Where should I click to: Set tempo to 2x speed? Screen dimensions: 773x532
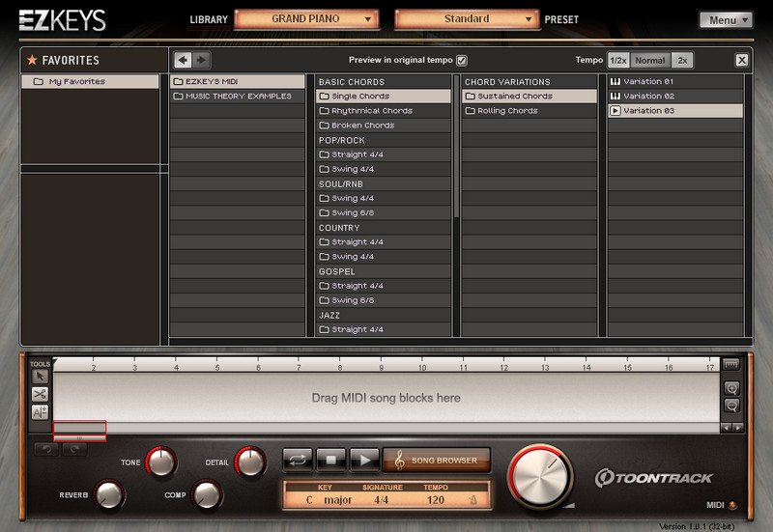(x=682, y=60)
